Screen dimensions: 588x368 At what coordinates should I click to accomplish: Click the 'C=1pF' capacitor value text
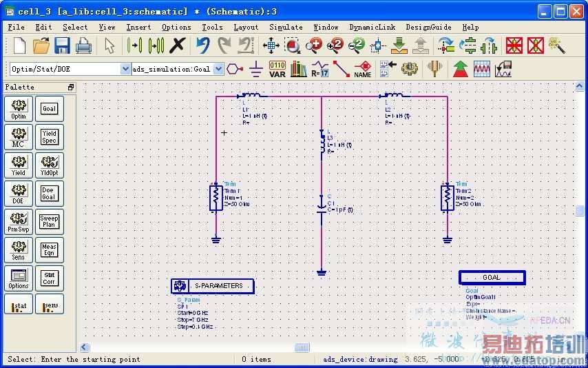coord(339,210)
